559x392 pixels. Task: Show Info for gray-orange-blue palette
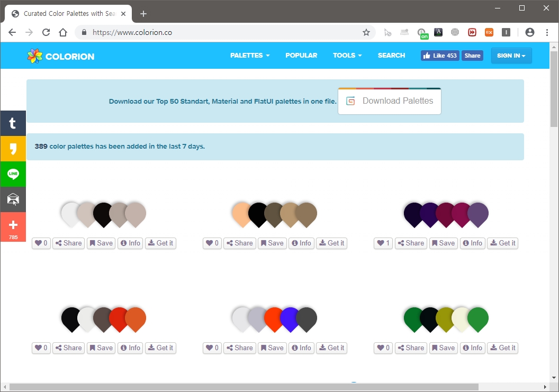click(x=301, y=348)
